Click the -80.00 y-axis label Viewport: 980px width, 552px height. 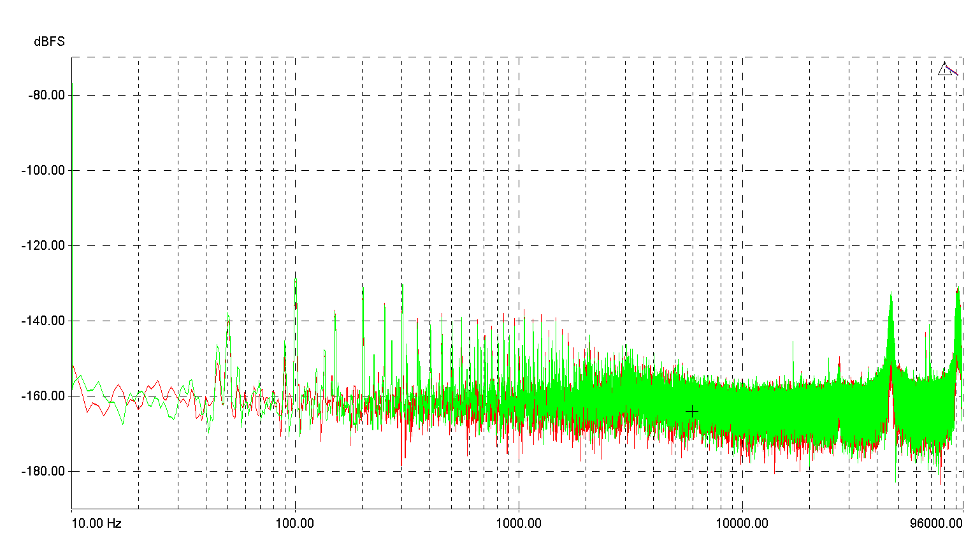coord(47,95)
